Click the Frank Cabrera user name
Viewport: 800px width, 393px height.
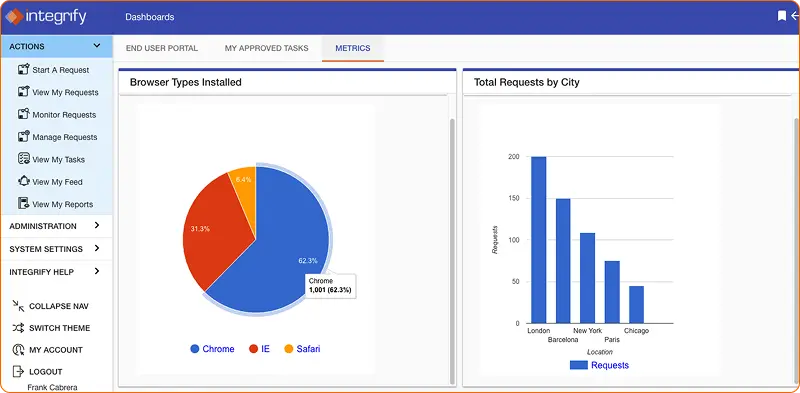[x=52, y=387]
